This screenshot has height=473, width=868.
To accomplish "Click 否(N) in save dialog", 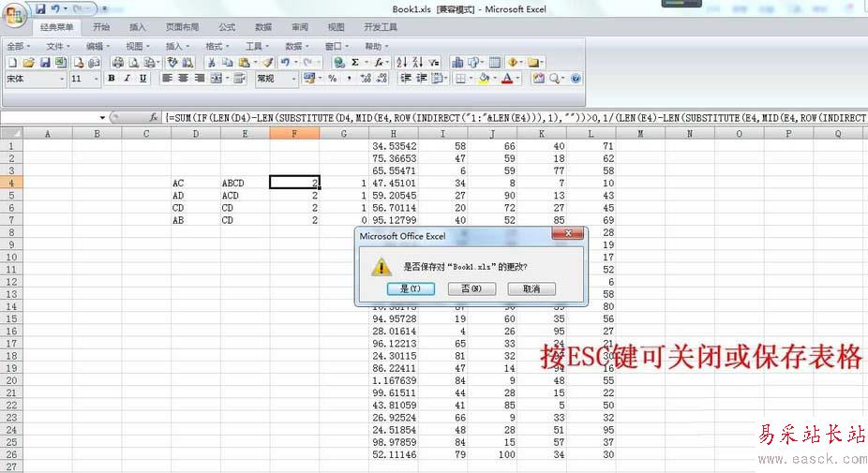I will [x=471, y=288].
